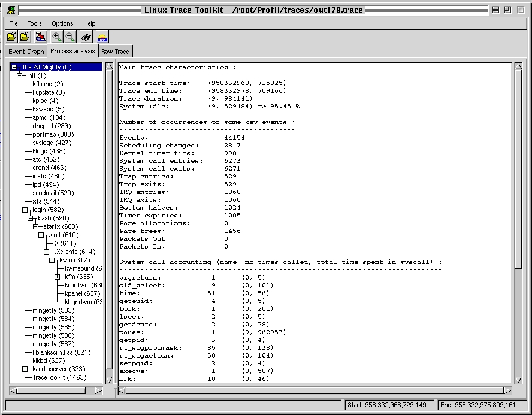Collapse the xinit (610) branch
This screenshot has width=532, height=415.
click(x=41, y=235)
